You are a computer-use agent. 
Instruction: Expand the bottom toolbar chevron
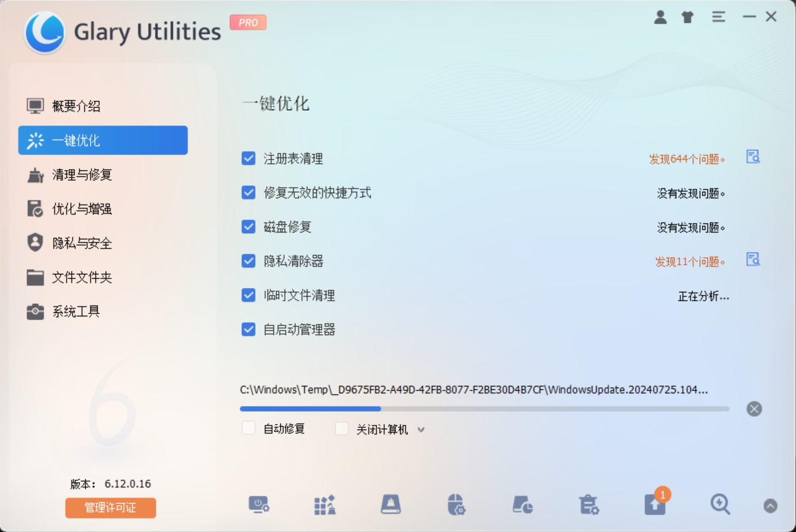pos(770,505)
